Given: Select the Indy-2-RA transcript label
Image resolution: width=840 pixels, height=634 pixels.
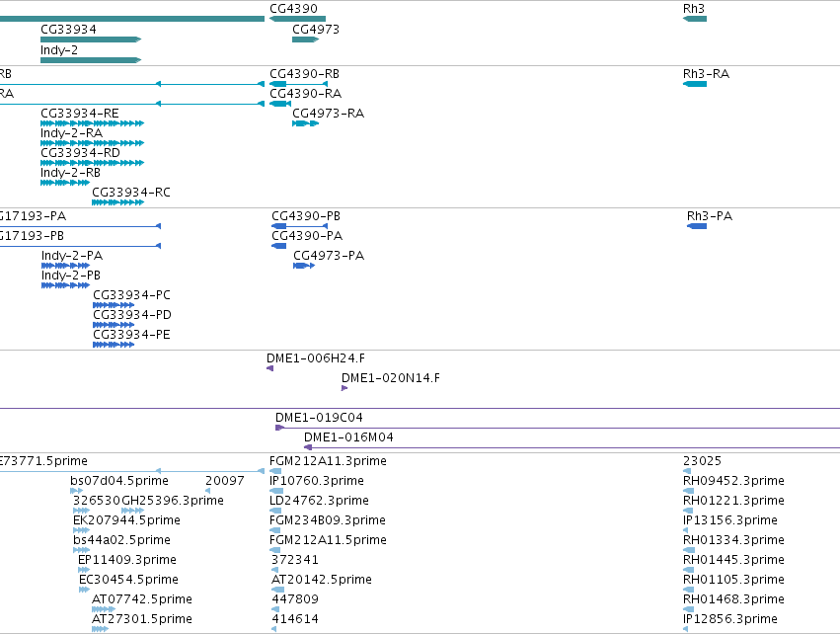Looking at the screenshot, I should click(x=71, y=133).
